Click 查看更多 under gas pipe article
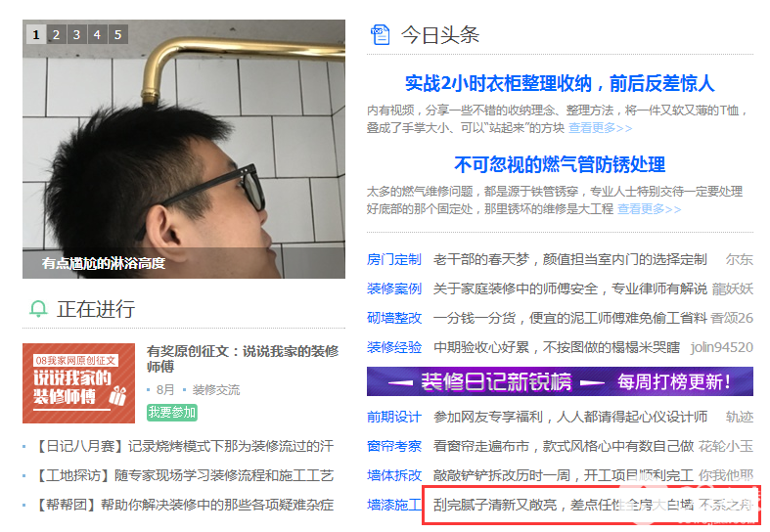Image resolution: width=770 pixels, height=532 pixels. [650, 209]
